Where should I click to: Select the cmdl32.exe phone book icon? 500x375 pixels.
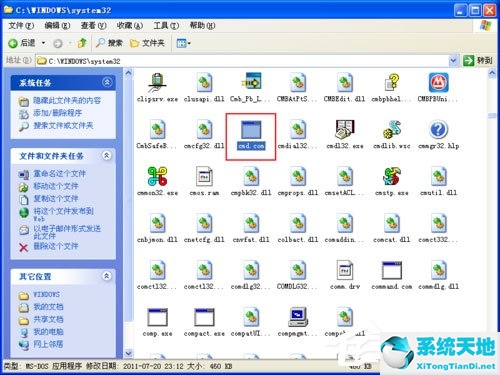[345, 129]
